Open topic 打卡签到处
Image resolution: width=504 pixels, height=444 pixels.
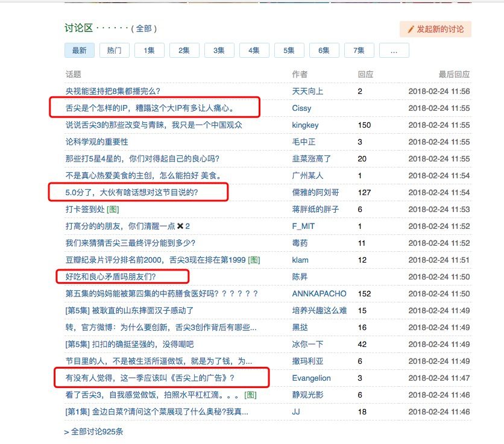coord(85,209)
